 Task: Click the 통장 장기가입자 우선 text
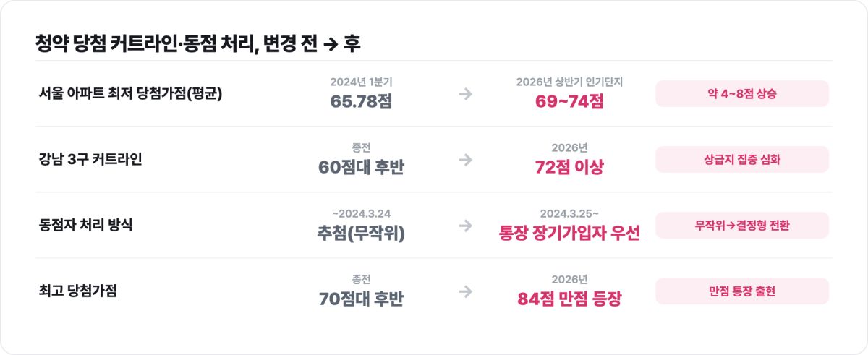pos(569,233)
